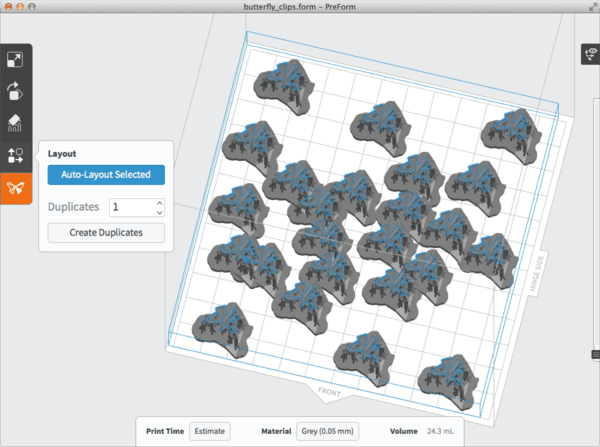Open the Orientation rotate tool
Screen dimensions: 600x447
coord(15,91)
